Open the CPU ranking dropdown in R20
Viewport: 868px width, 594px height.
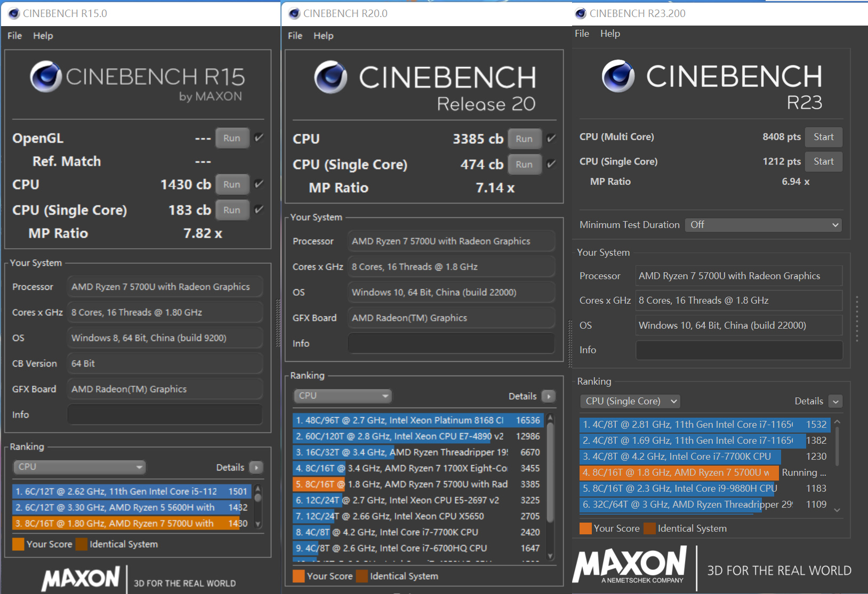[342, 396]
